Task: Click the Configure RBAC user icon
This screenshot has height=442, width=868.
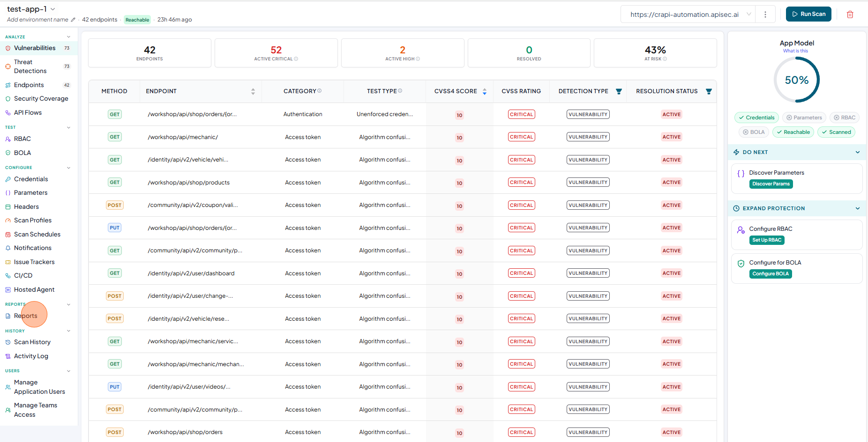Action: pos(741,230)
